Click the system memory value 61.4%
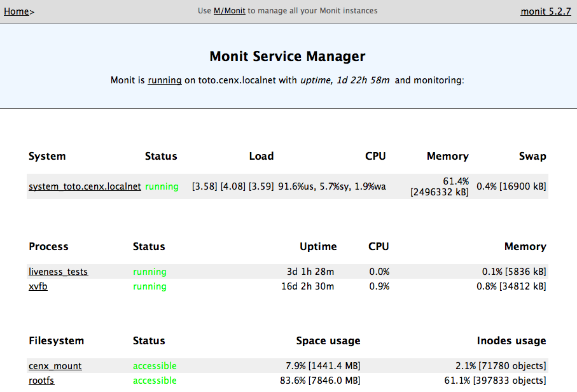Viewport: 577px width, 392px height. tap(455, 181)
